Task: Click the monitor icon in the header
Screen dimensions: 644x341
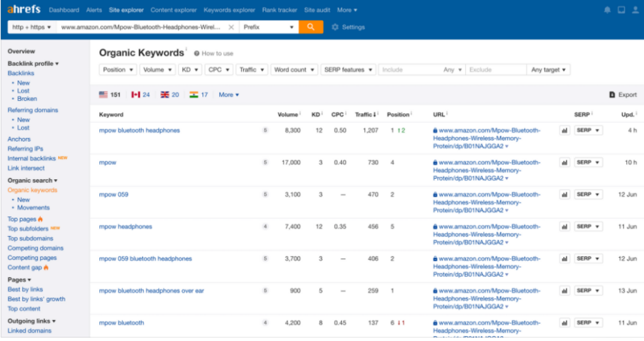Action: click(x=621, y=10)
